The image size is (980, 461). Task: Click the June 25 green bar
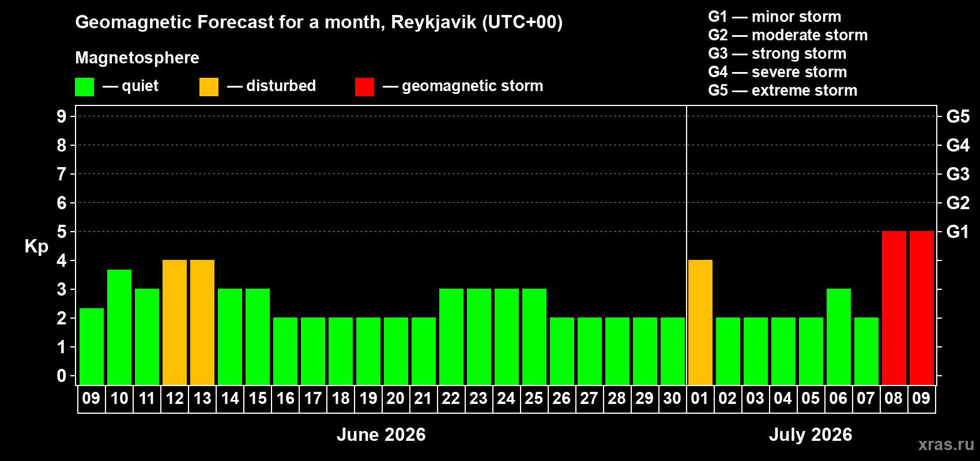534,337
